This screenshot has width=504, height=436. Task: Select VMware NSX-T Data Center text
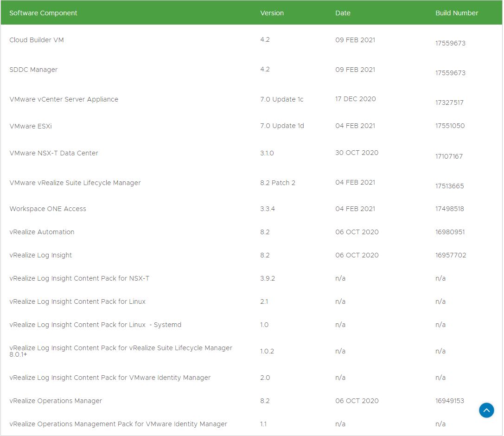coord(54,153)
